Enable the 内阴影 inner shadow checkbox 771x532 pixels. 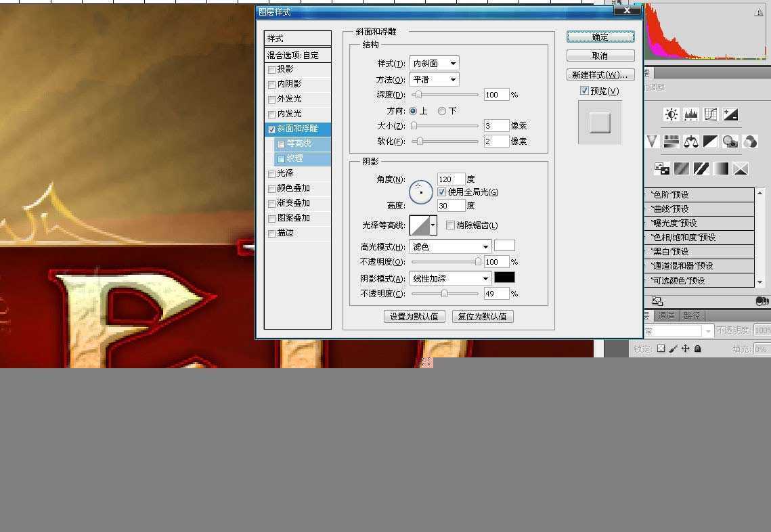271,85
